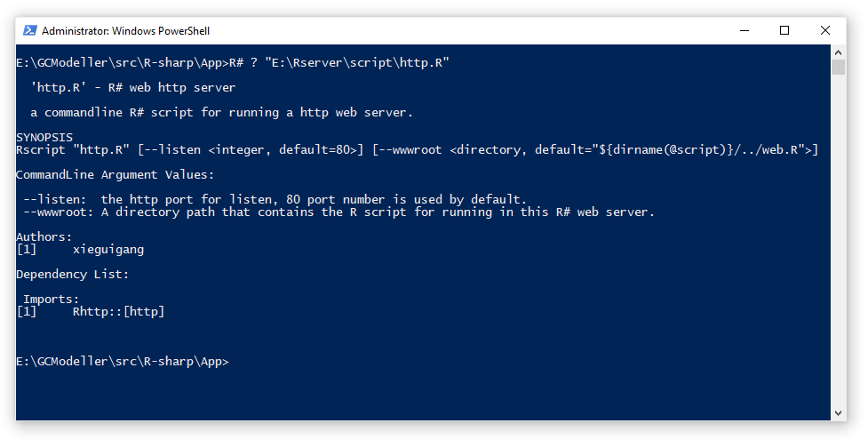The height and width of the screenshot is (440, 868).
Task: Maximize the PowerShell window
Action: coord(784,30)
